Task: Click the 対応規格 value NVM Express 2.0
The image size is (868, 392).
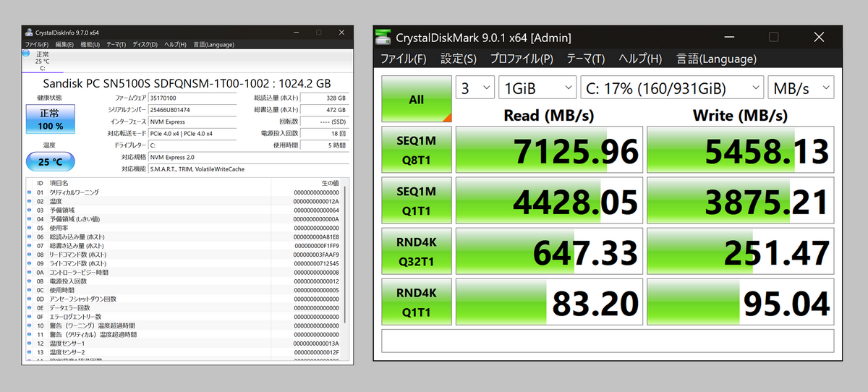Action: pyautogui.click(x=248, y=157)
